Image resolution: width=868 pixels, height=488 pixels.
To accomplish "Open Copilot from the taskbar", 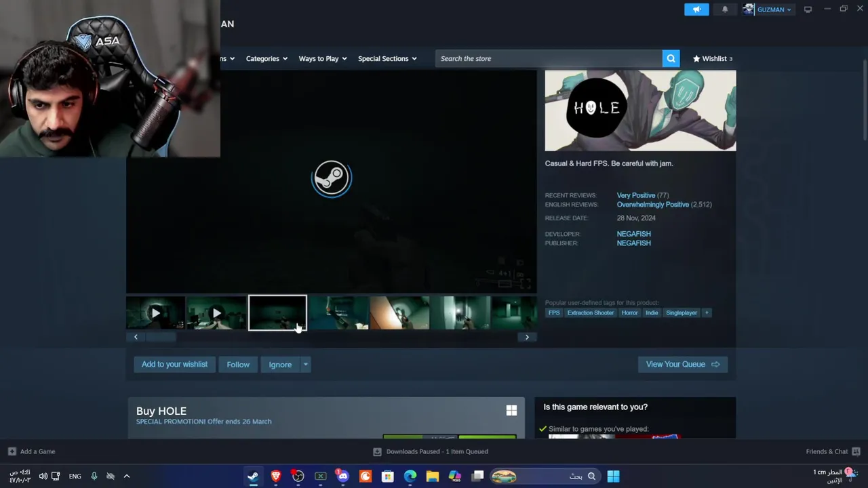I will click(455, 476).
